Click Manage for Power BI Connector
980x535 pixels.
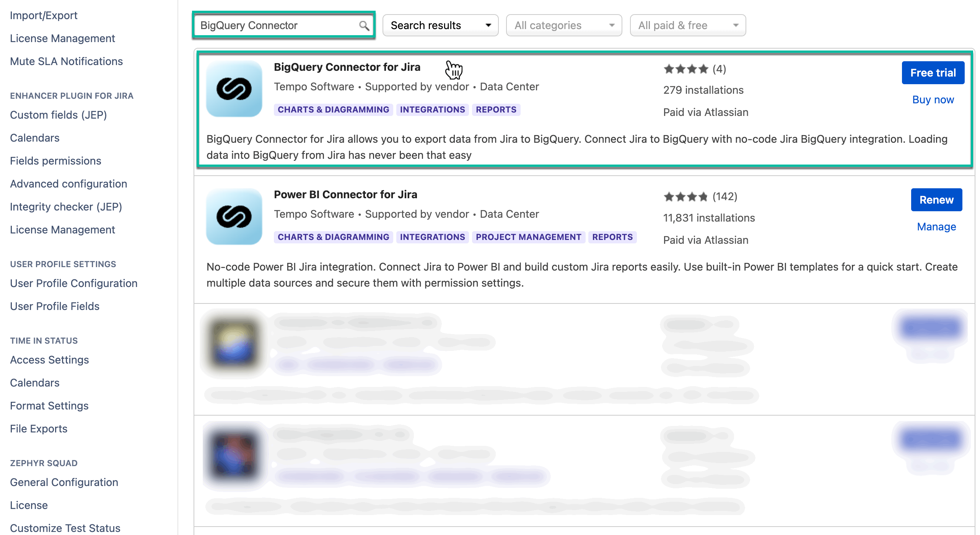[936, 227]
